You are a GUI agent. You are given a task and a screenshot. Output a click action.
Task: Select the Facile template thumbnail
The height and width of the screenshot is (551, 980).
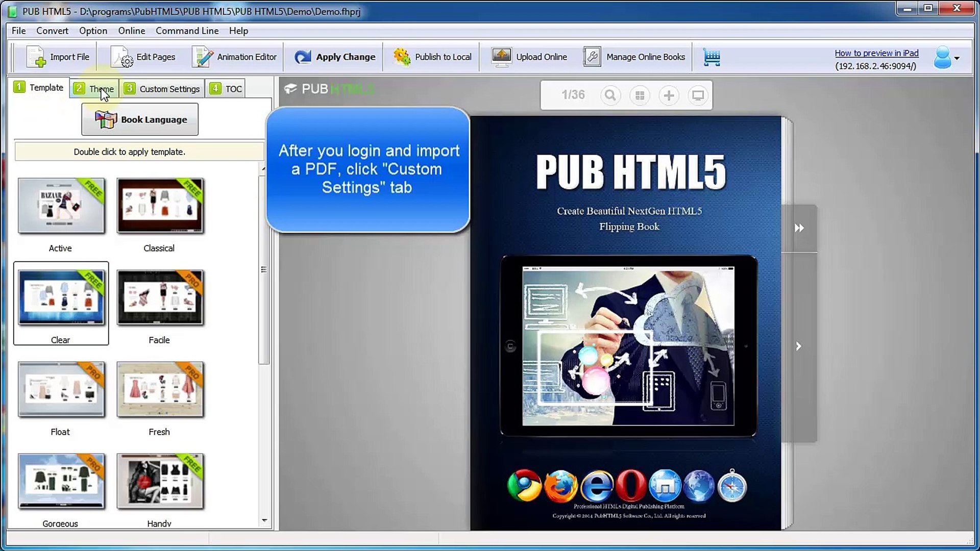[x=160, y=298]
